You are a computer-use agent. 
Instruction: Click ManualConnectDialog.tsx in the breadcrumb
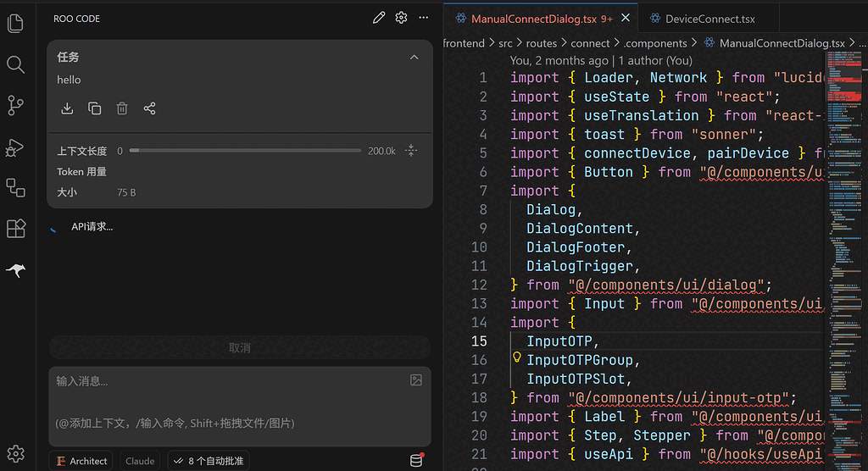(782, 43)
